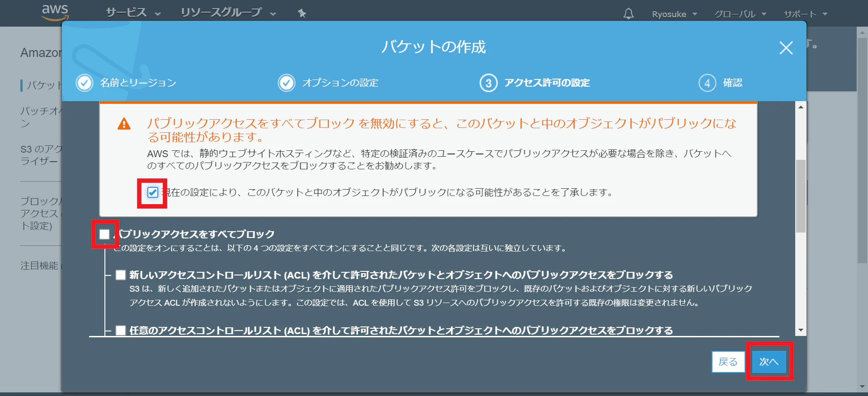Open the リソースグループ dropdown menu
The image size is (868, 396).
(x=228, y=13)
